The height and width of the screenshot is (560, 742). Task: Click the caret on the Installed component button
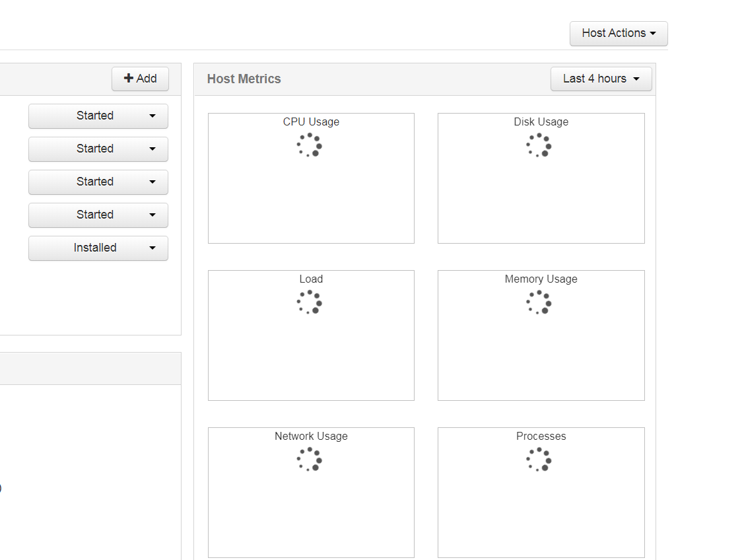click(152, 248)
